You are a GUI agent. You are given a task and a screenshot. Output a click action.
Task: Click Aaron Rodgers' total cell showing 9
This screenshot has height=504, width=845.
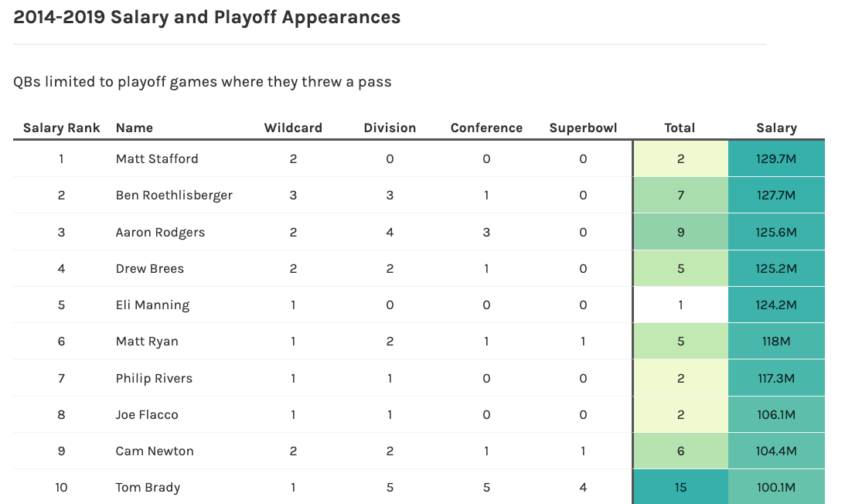(x=680, y=233)
